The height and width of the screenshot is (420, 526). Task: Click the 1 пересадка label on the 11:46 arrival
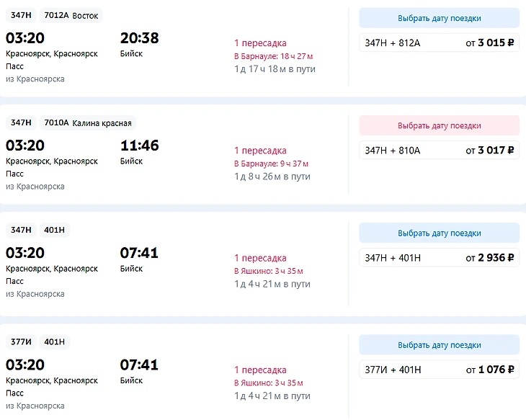pyautogui.click(x=260, y=151)
